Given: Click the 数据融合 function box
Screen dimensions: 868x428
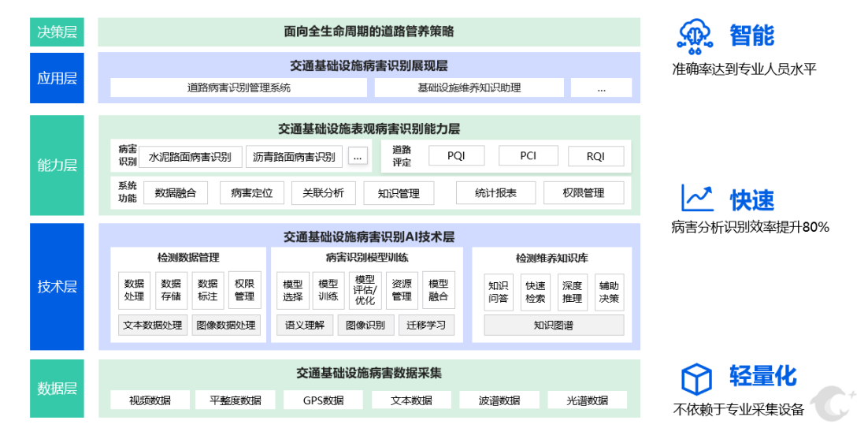Looking at the screenshot, I should coord(176,192).
